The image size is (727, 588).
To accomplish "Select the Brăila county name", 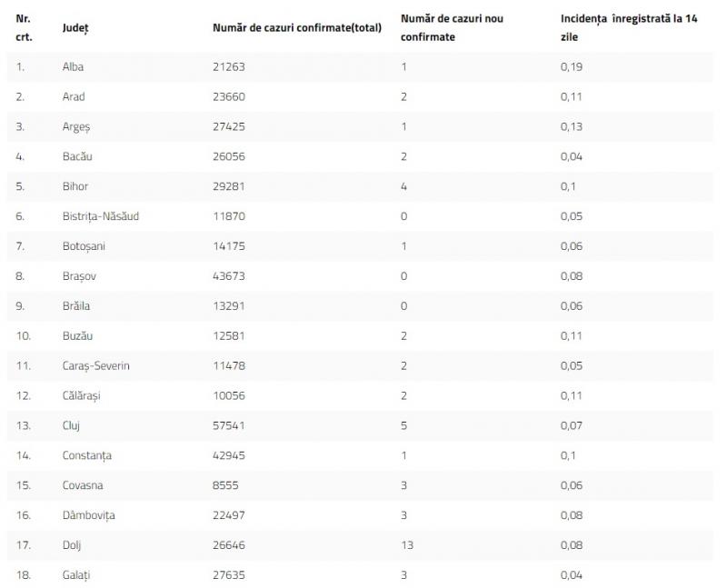I will pyautogui.click(x=76, y=306).
